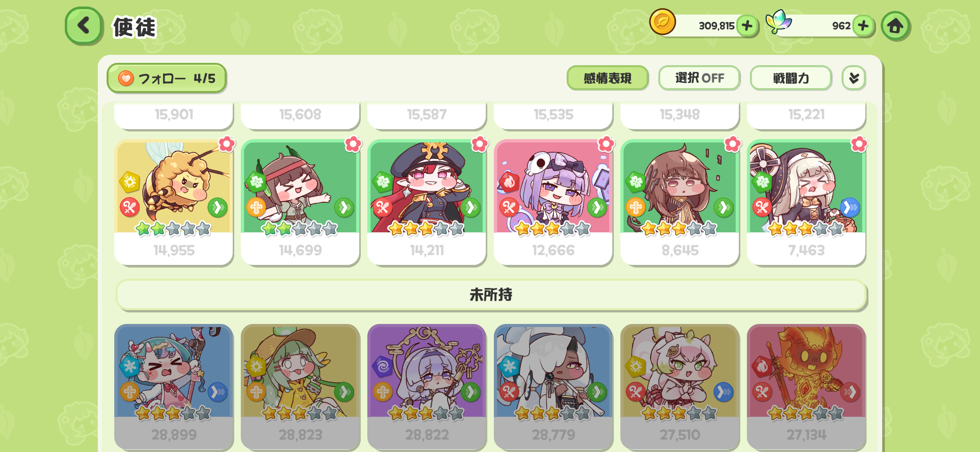The width and height of the screenshot is (980, 452).
Task: Go back with the arrow button
Action: click(84, 26)
